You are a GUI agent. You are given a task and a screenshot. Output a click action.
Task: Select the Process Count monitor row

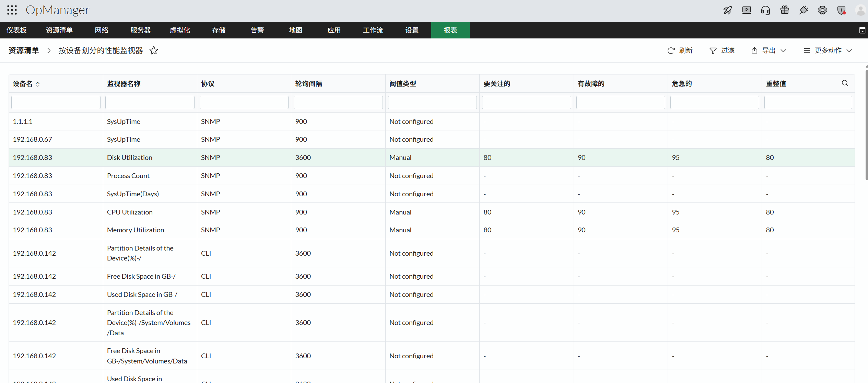pyautogui.click(x=432, y=176)
